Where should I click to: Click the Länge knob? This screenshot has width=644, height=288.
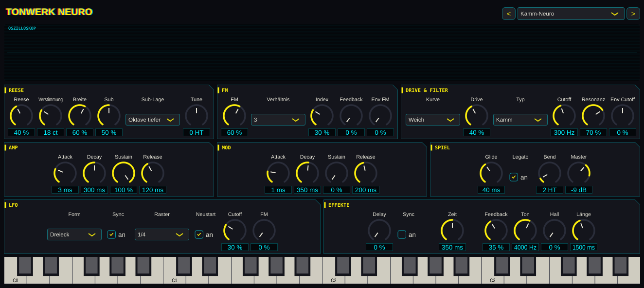(x=584, y=231)
